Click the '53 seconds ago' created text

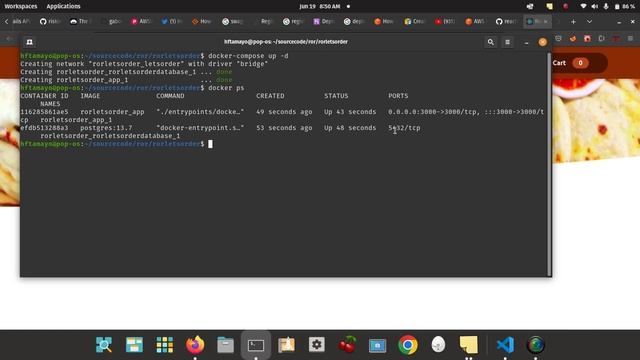(x=284, y=128)
